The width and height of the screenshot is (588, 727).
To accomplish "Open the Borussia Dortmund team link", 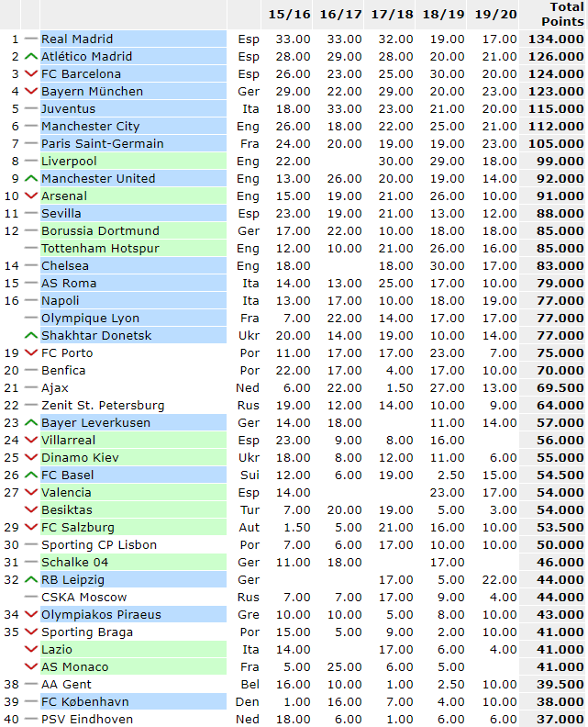I will 100,230.
